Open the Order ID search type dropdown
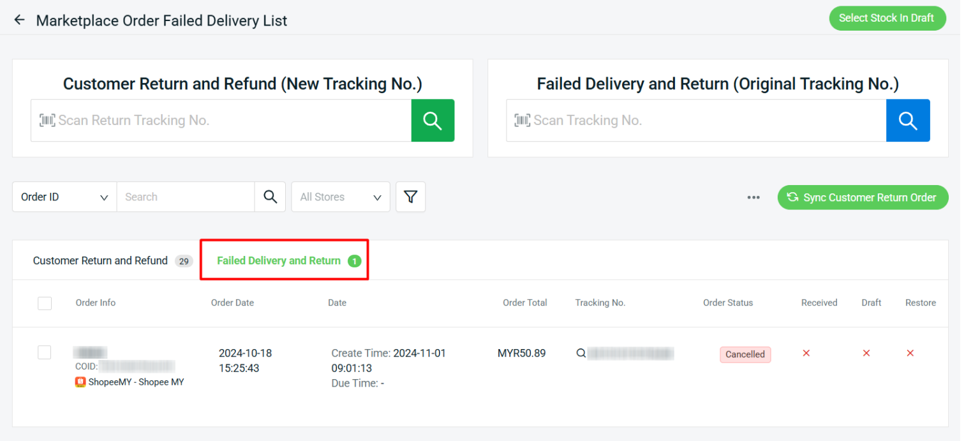The image size is (980, 441). (x=64, y=197)
